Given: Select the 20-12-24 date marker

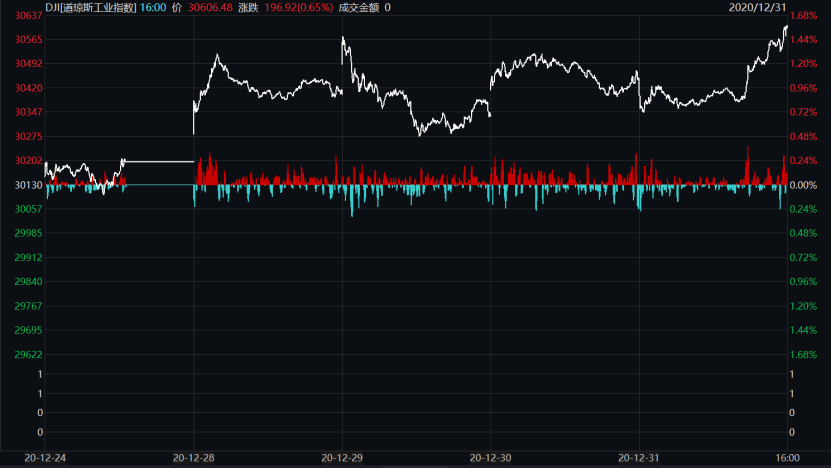Looking at the screenshot, I should 45,458.
